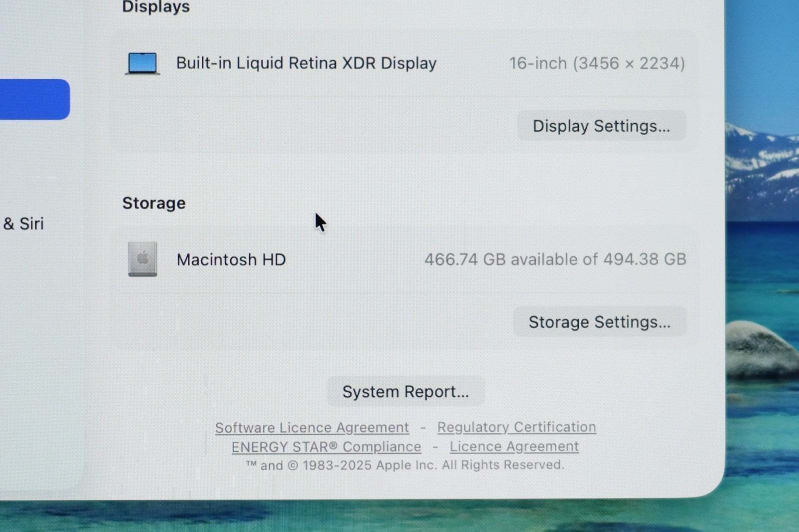Viewport: 799px width, 532px height.
Task: Click the 466.74 GB available storage text
Action: pyautogui.click(x=555, y=260)
